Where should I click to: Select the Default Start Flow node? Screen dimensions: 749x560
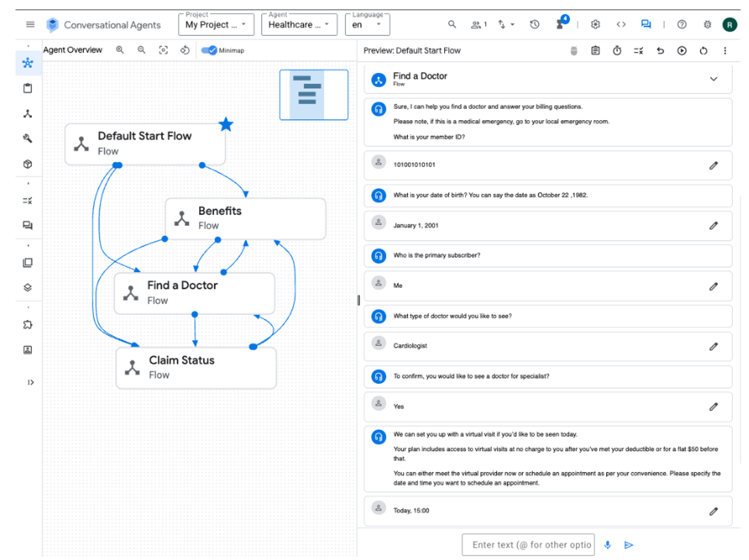(x=145, y=144)
